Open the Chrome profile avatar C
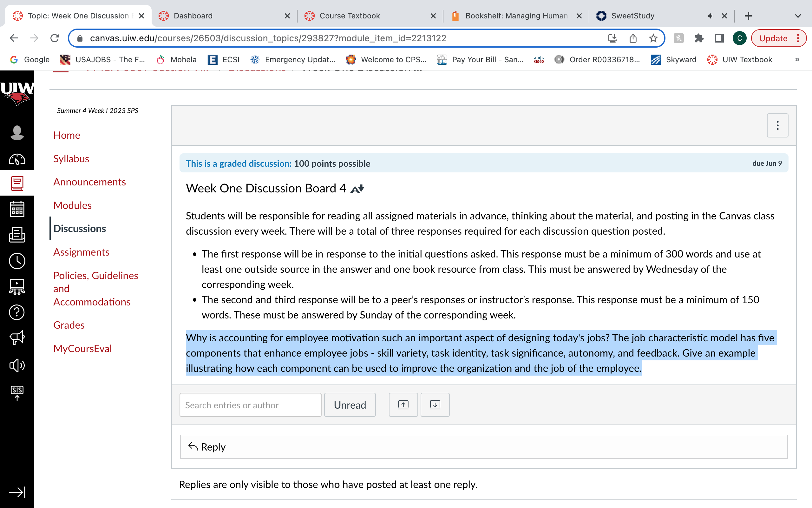The height and width of the screenshot is (508, 812). pos(740,38)
